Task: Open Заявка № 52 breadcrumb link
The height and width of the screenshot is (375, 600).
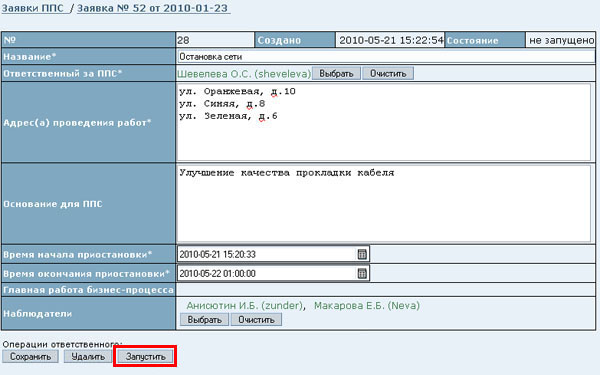Action: [x=153, y=8]
